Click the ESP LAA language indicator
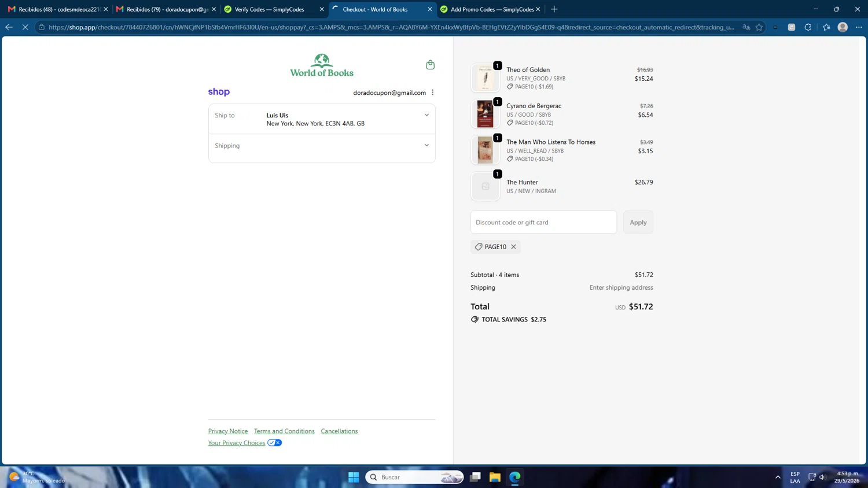 (795, 477)
